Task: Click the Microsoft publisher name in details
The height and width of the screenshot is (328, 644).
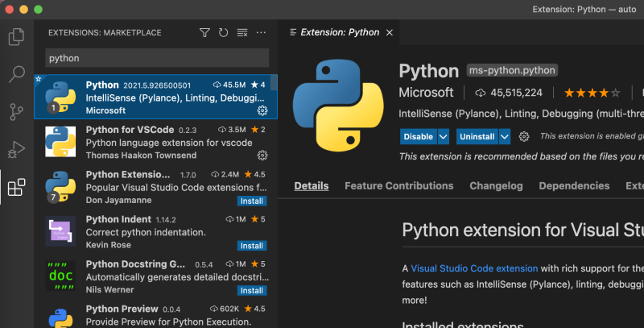Action: 426,93
